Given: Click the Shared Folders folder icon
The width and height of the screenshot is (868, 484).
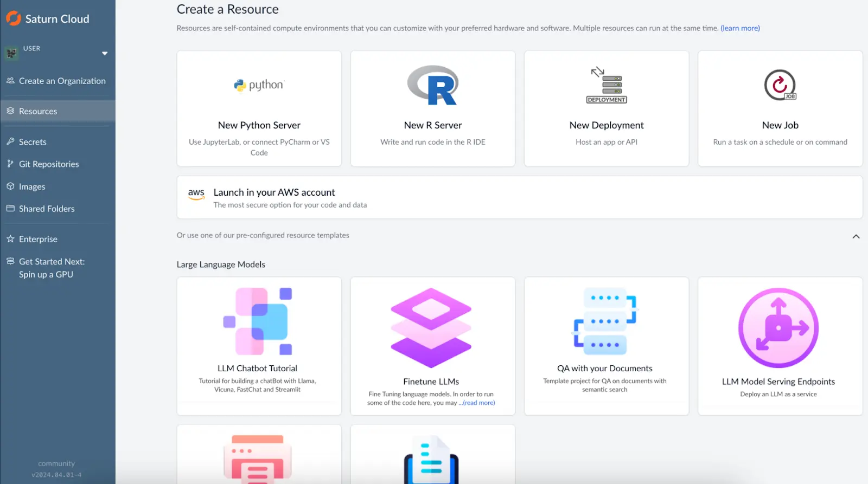Looking at the screenshot, I should tap(10, 208).
